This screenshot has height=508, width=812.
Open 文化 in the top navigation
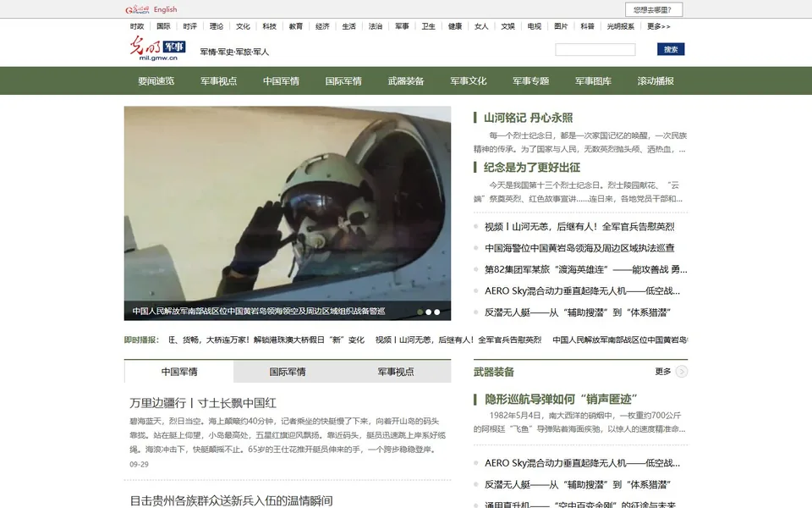(243, 26)
